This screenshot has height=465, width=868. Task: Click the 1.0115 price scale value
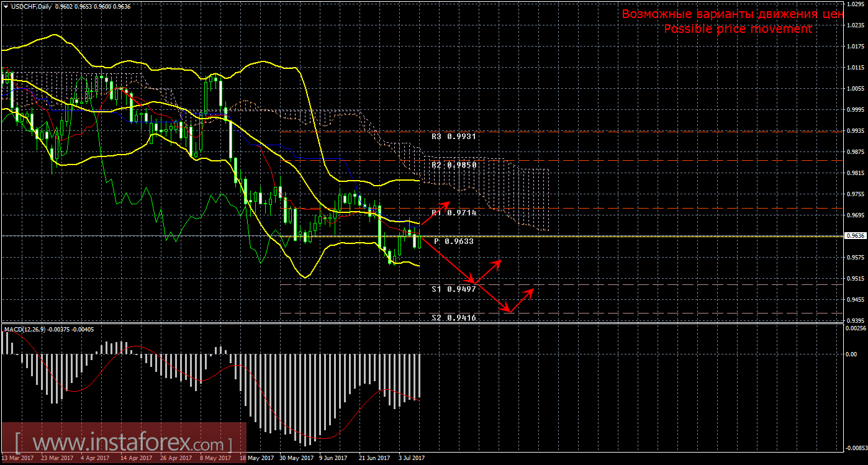pyautogui.click(x=855, y=67)
